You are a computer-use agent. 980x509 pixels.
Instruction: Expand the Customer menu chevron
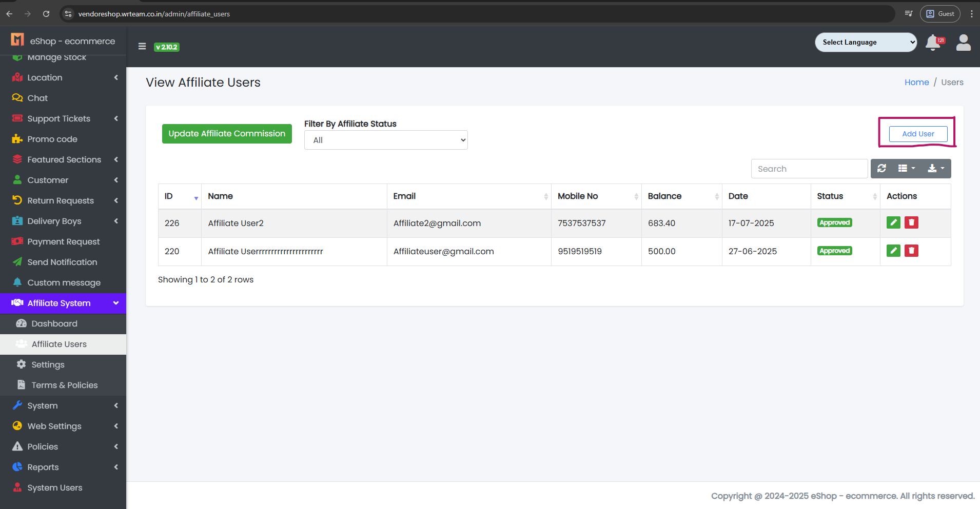pyautogui.click(x=116, y=180)
